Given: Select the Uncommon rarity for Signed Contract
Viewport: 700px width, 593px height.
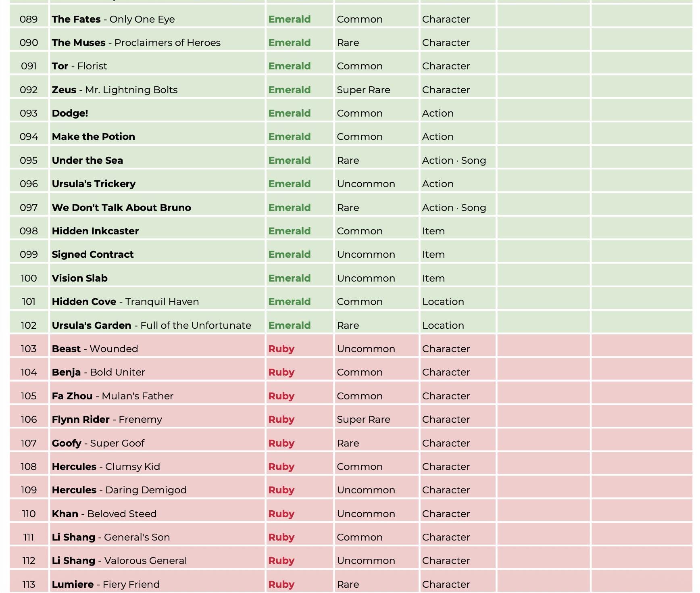Looking at the screenshot, I should tap(366, 255).
